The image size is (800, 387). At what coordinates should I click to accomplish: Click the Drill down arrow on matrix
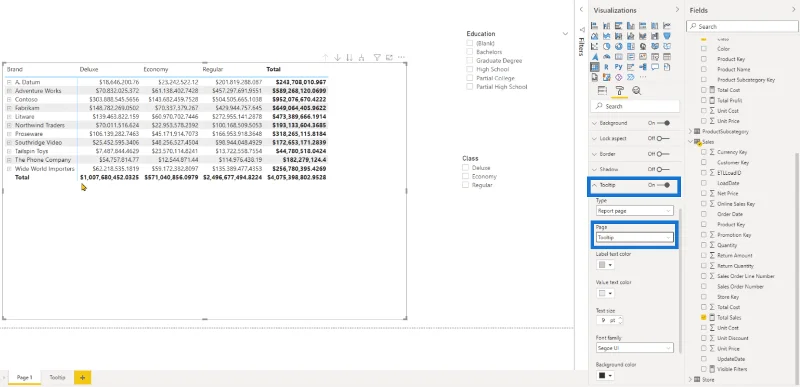337,58
